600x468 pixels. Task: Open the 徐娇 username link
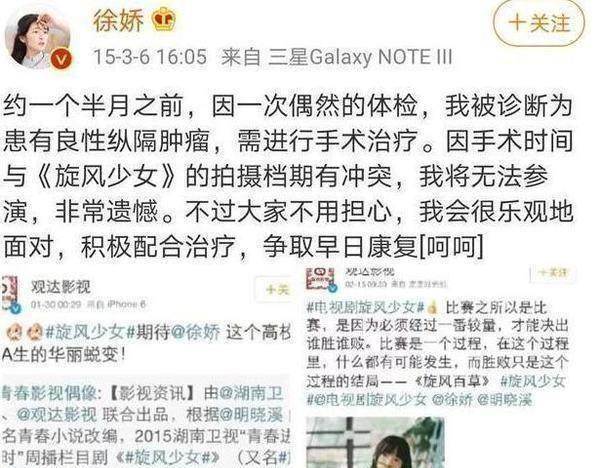(x=119, y=20)
